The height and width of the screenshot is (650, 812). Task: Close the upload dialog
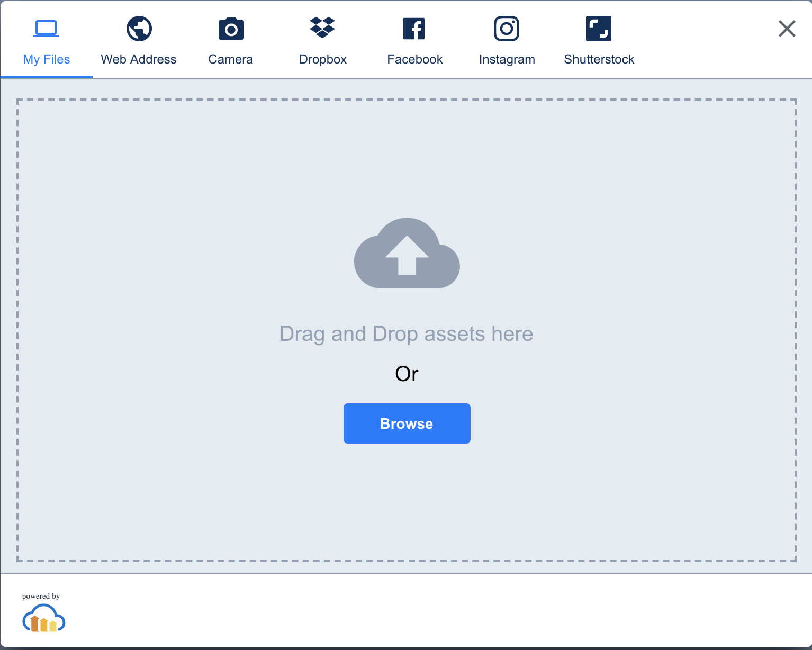tap(787, 29)
